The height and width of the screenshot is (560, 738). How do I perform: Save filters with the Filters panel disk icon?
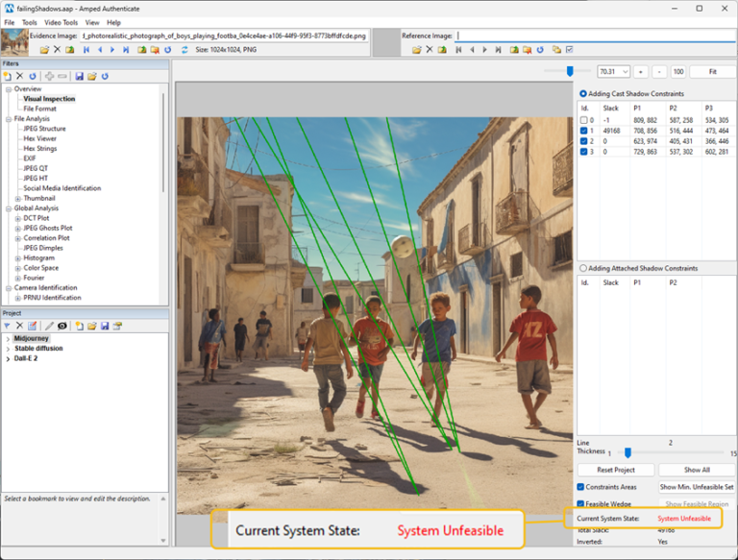click(x=79, y=76)
